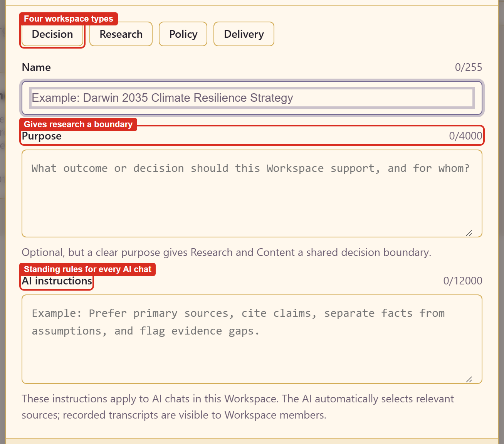504x444 pixels.
Task: Grab the Purpose textarea resize handle
Action: coord(469,233)
